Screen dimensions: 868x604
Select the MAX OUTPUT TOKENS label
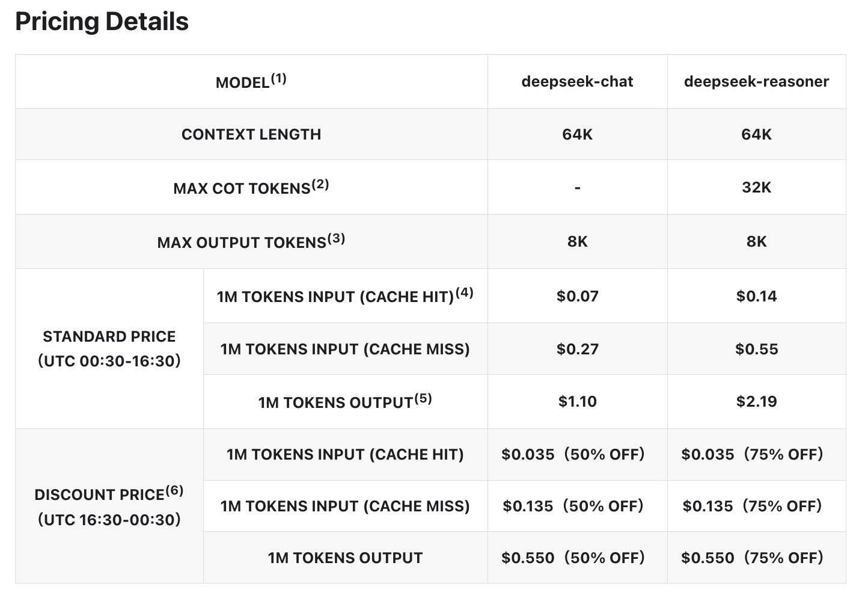251,241
